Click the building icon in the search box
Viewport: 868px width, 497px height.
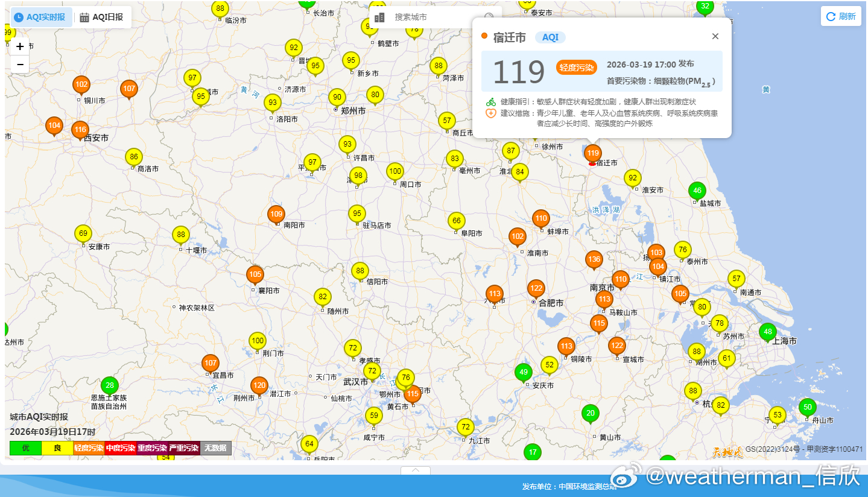[x=379, y=17]
